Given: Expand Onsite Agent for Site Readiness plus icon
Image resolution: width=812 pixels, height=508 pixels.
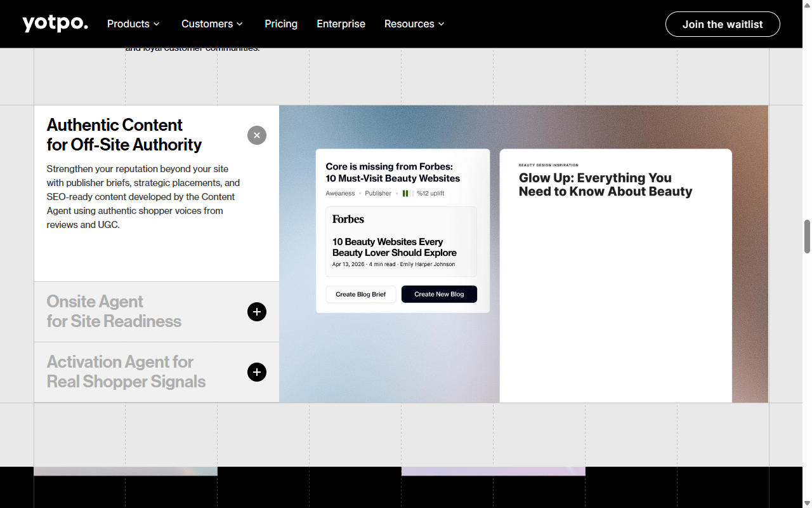Looking at the screenshot, I should [x=257, y=312].
